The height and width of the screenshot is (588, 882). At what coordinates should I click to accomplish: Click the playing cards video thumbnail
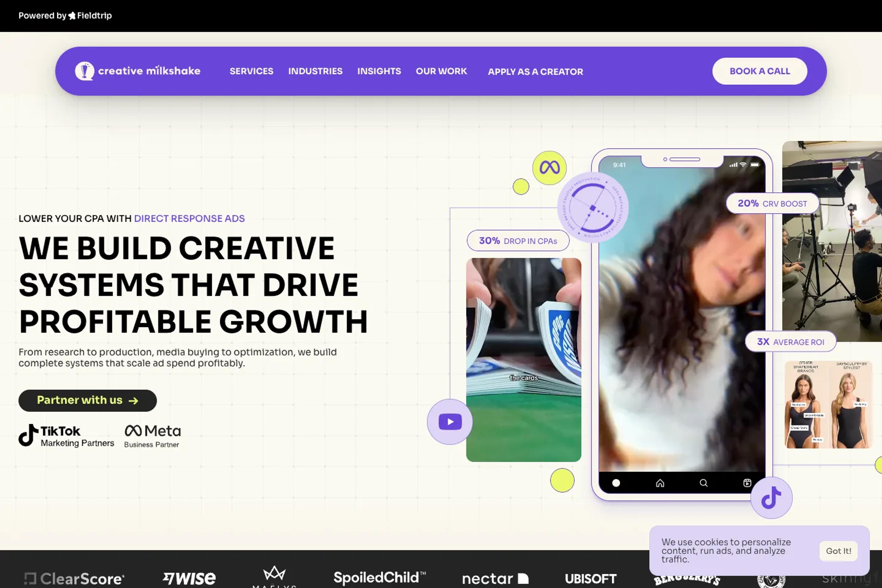coord(523,360)
